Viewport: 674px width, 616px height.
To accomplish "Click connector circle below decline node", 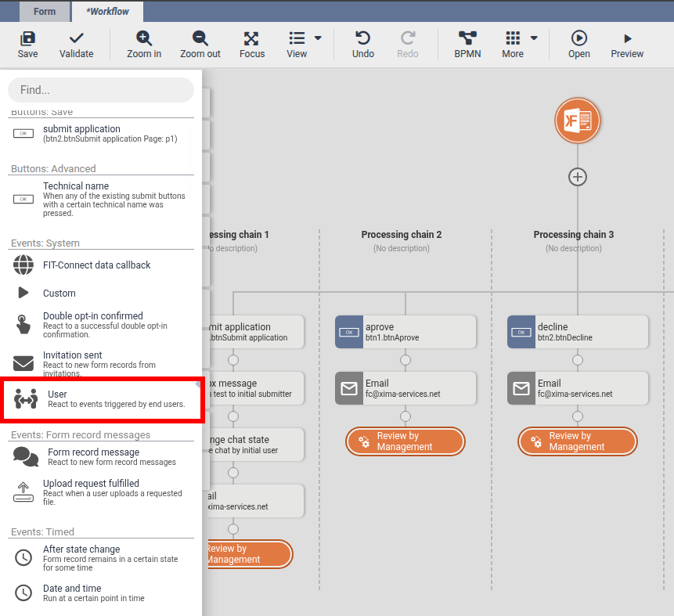I will (x=577, y=360).
